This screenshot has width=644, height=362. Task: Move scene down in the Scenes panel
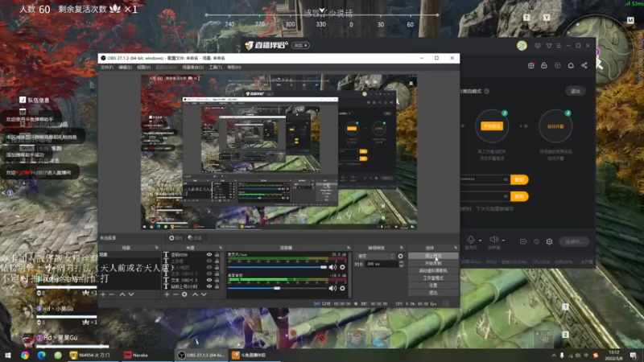click(131, 294)
